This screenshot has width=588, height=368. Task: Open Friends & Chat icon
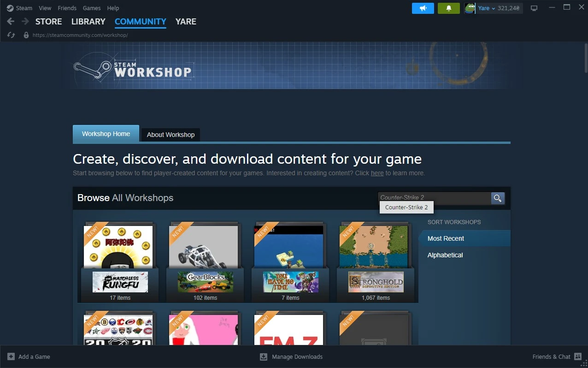[578, 356]
